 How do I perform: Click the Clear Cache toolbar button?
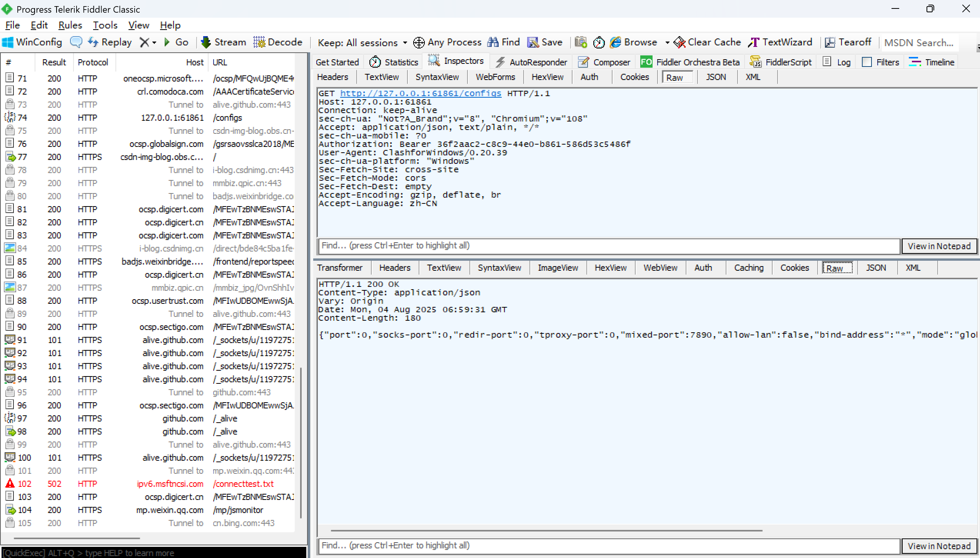[x=707, y=42]
